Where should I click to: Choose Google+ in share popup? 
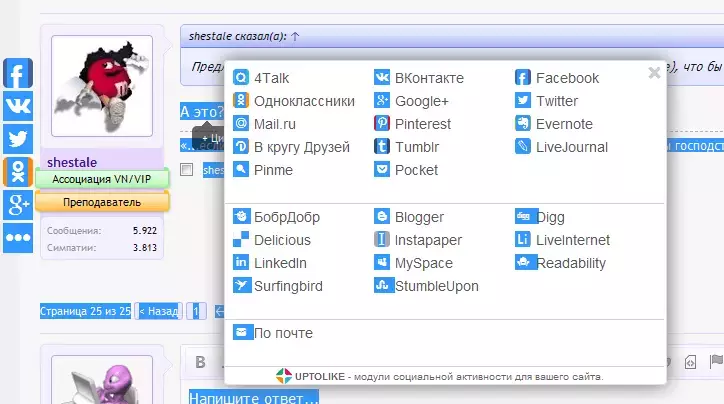coord(411,101)
